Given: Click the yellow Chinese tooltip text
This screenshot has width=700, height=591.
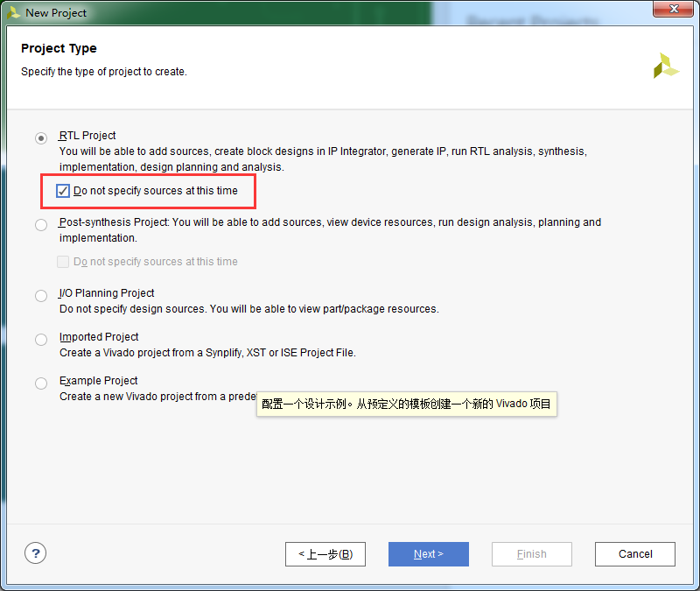Looking at the screenshot, I should click(x=406, y=404).
